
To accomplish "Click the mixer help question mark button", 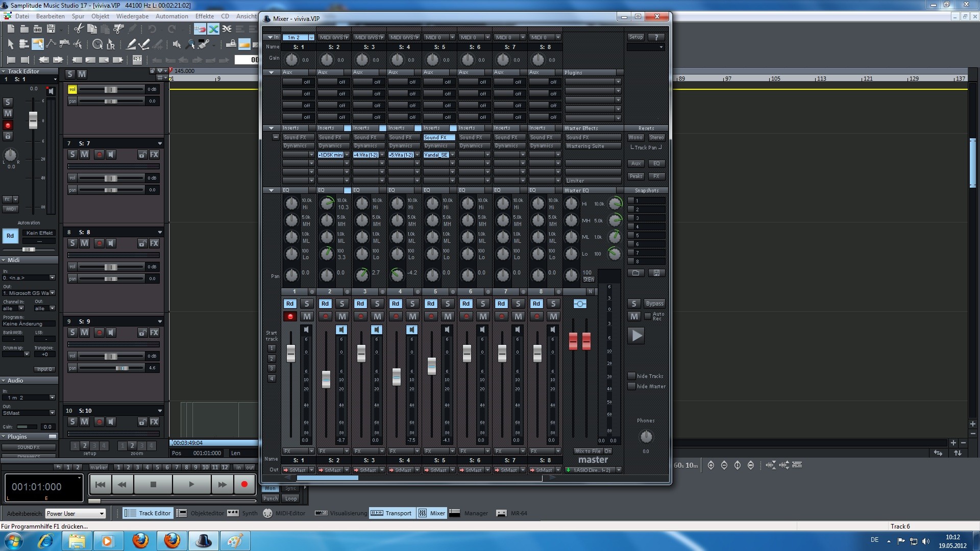I will 656,37.
